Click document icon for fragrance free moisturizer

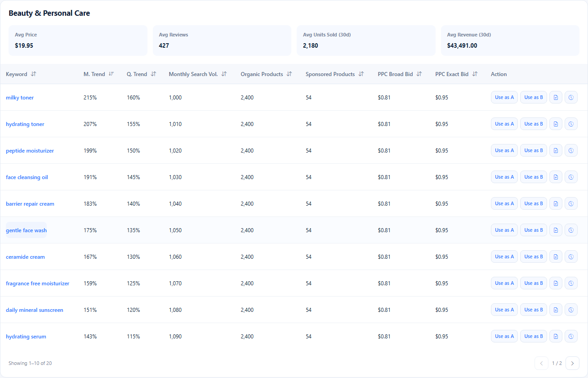coord(556,283)
